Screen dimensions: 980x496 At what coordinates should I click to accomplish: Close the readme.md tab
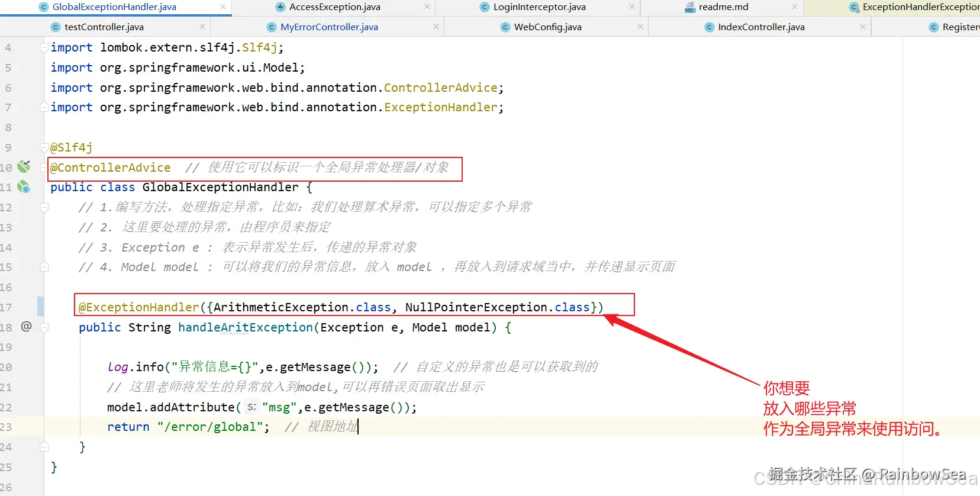794,7
